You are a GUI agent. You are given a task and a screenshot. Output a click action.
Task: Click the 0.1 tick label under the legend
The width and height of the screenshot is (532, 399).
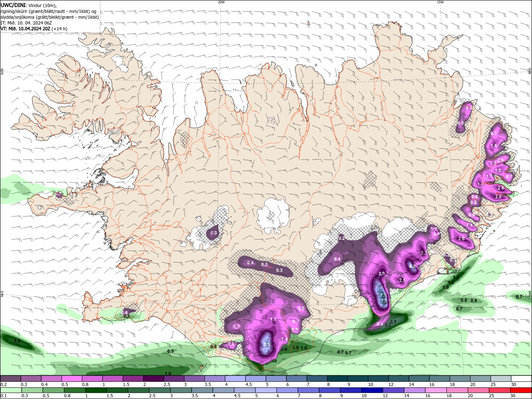[x=3, y=397]
